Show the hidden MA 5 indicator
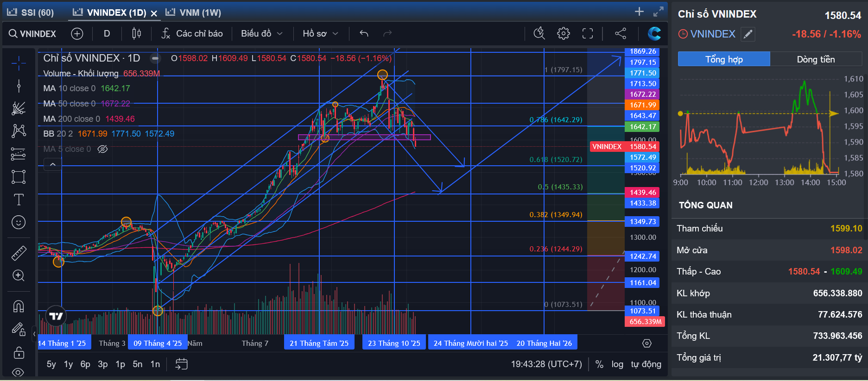Image resolution: width=868 pixels, height=381 pixels. pyautogui.click(x=103, y=149)
